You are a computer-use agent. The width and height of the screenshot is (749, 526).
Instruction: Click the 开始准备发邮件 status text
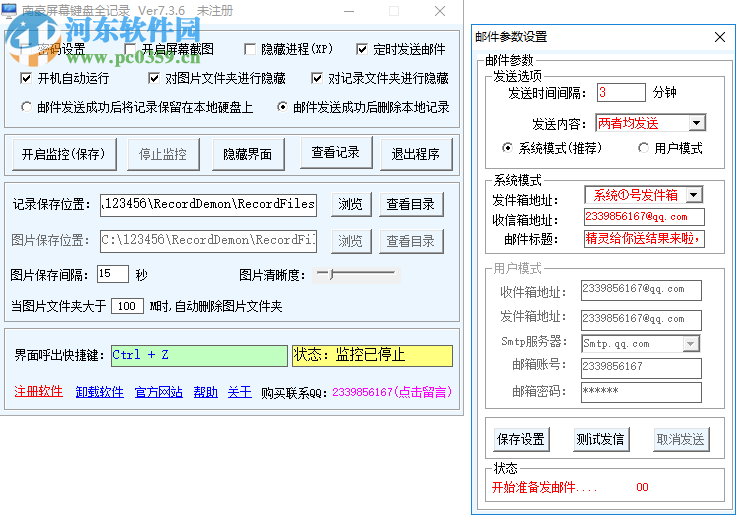[544, 487]
